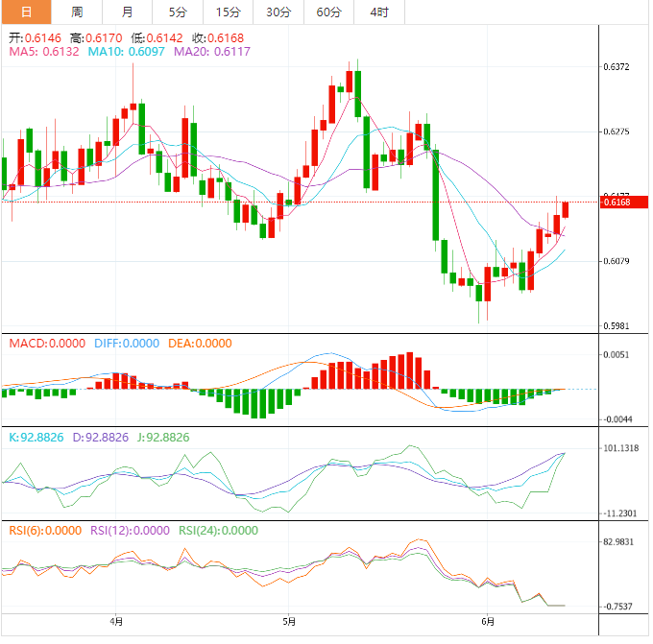653x644 pixels.
Task: Click the RSI(24) indicator label
Action: tap(218, 530)
